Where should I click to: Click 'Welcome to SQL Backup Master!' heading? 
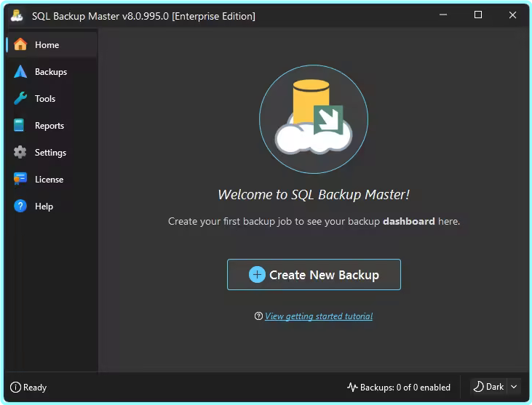[314, 195]
